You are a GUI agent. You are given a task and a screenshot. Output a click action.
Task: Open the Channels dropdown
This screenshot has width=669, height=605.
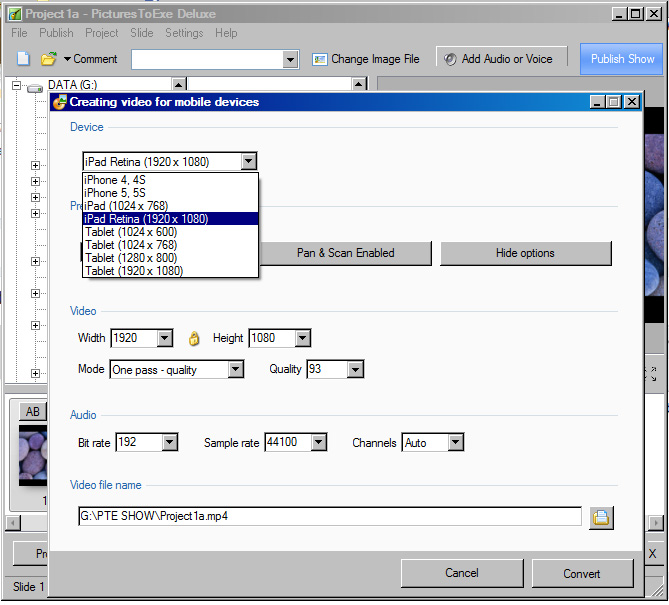click(455, 443)
